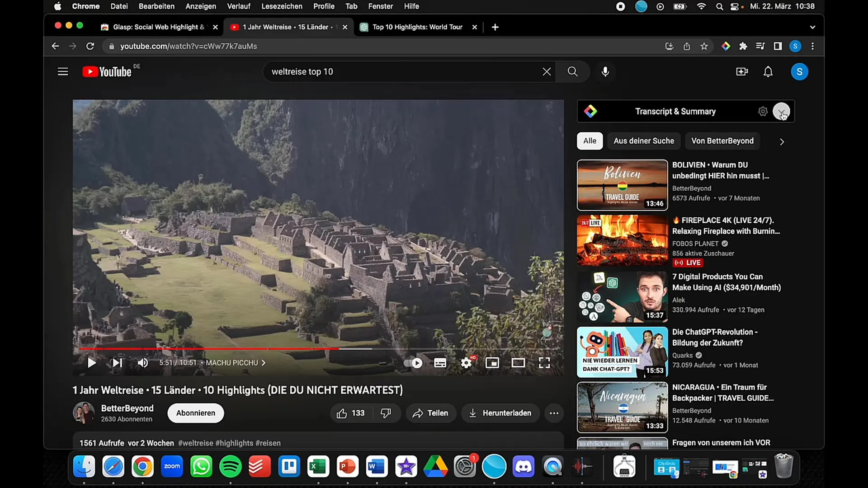
Task: Select 'Von BetterBeyond' tab in Glasp panel
Action: [x=722, y=141]
